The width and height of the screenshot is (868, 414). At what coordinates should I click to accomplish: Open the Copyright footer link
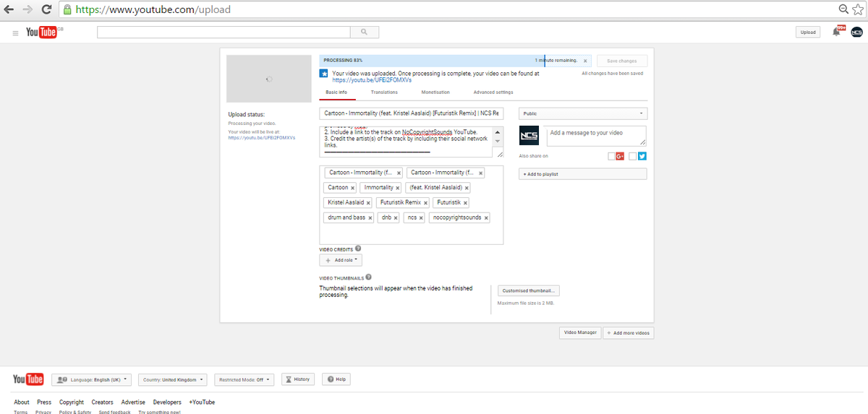[72, 402]
